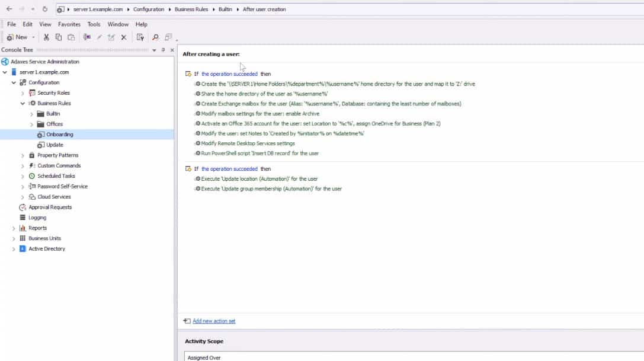Screen dimensions: 644x361
Task: Expand the Active Directory tree node
Action: click(14, 249)
